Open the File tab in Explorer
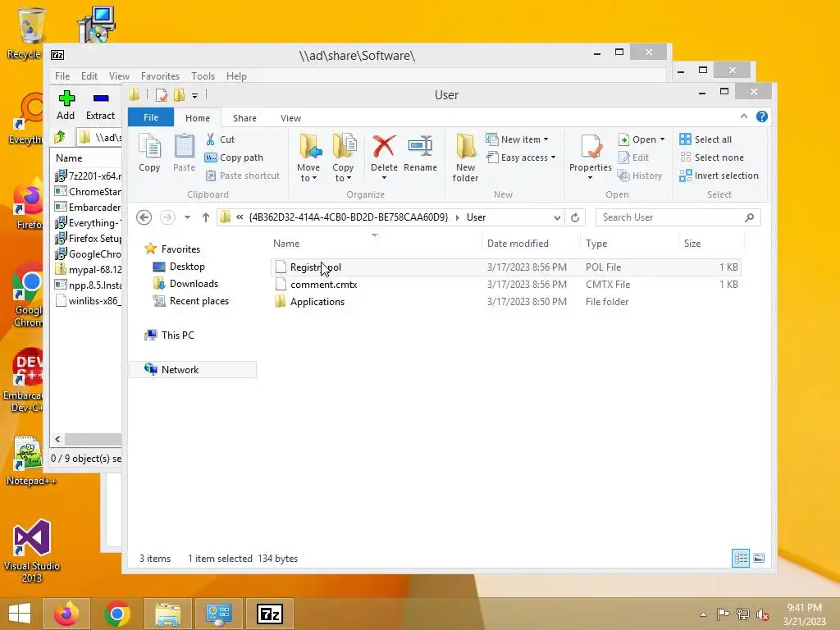Viewport: 840px width, 630px height. pyautogui.click(x=151, y=117)
